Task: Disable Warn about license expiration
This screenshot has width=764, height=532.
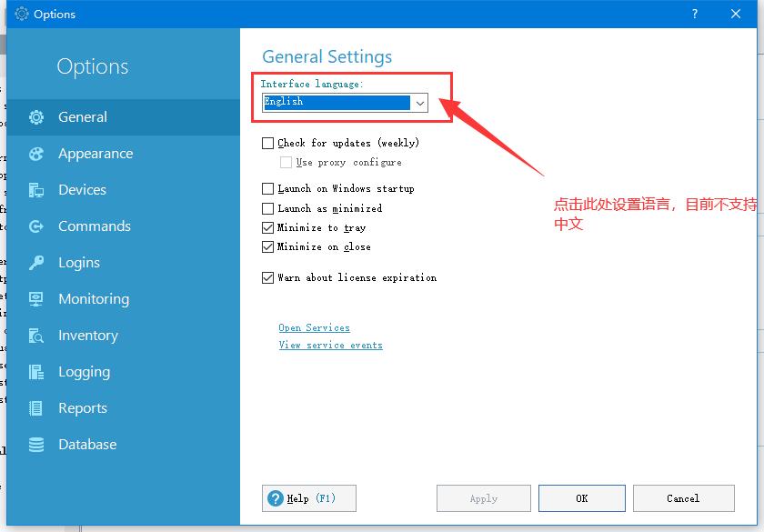Action: 267,277
